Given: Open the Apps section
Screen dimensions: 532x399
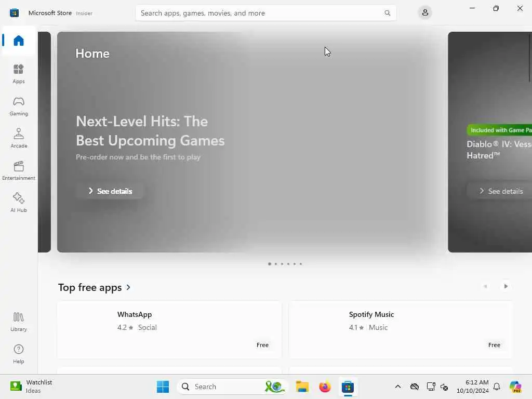Looking at the screenshot, I should coord(19,74).
